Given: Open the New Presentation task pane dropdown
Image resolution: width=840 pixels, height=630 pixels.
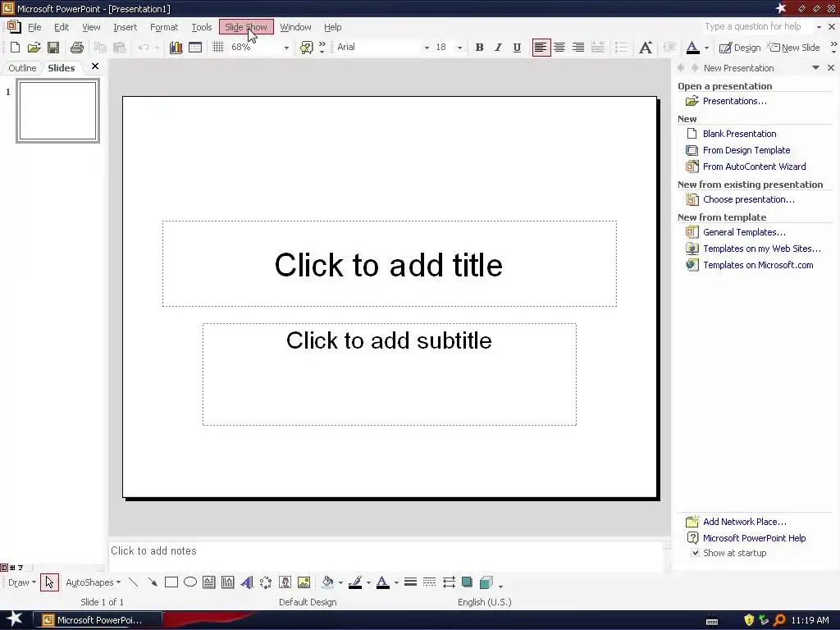Looking at the screenshot, I should pyautogui.click(x=815, y=68).
